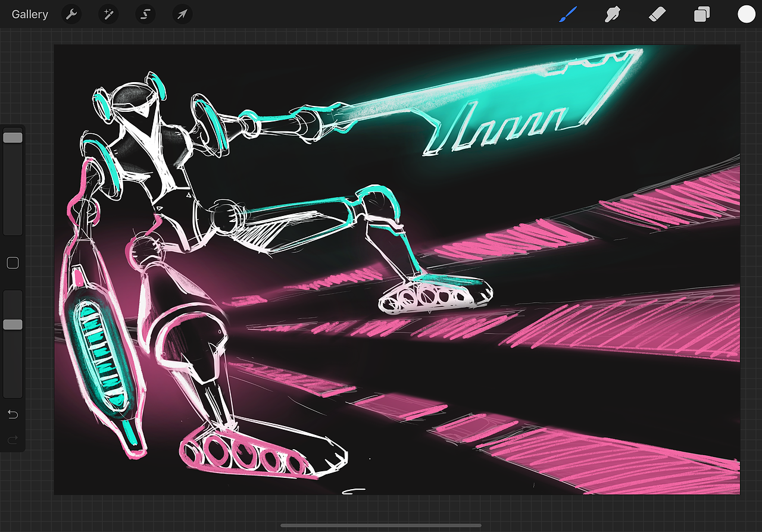Tap the square Modify button on sidebar

click(13, 263)
